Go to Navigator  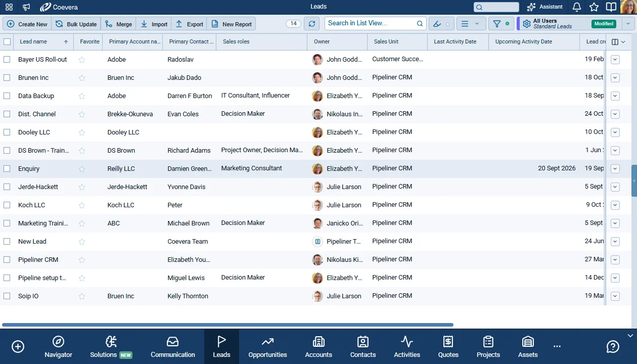coord(58,347)
